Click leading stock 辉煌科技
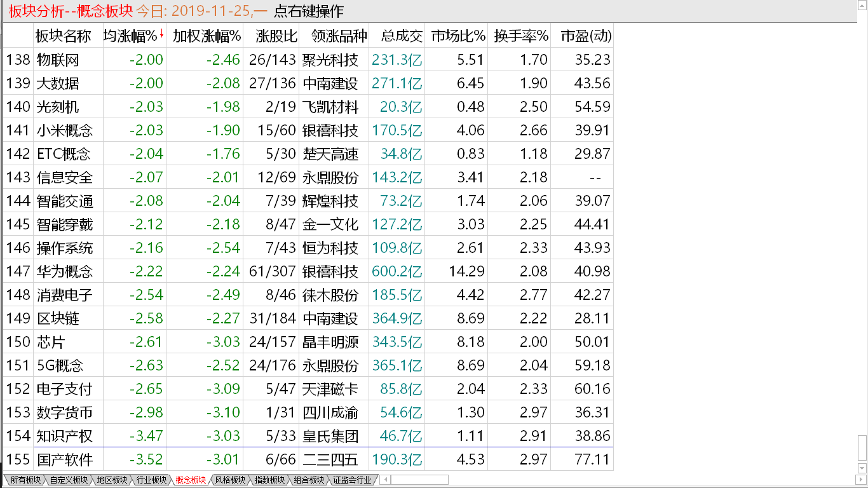 pos(330,201)
